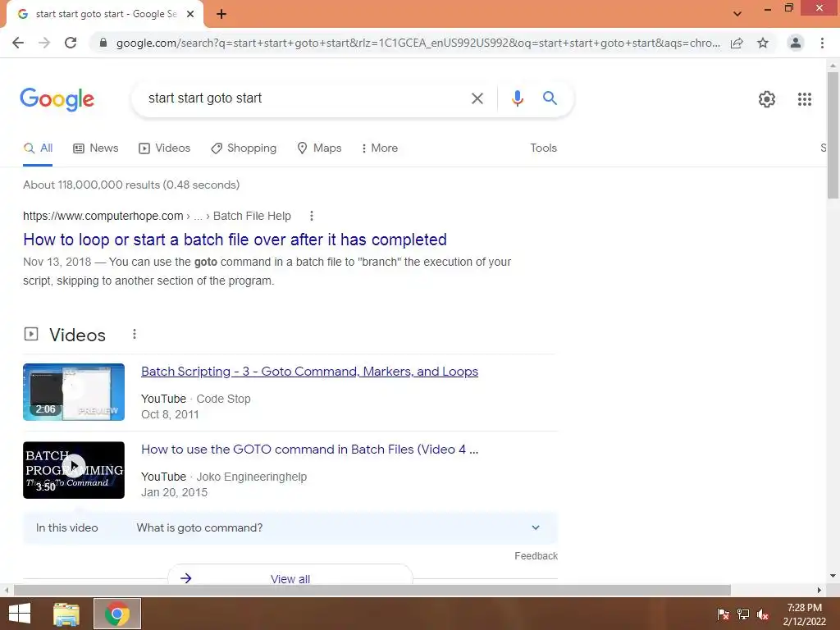Switch to the Maps tab
840x630 pixels.
(319, 148)
